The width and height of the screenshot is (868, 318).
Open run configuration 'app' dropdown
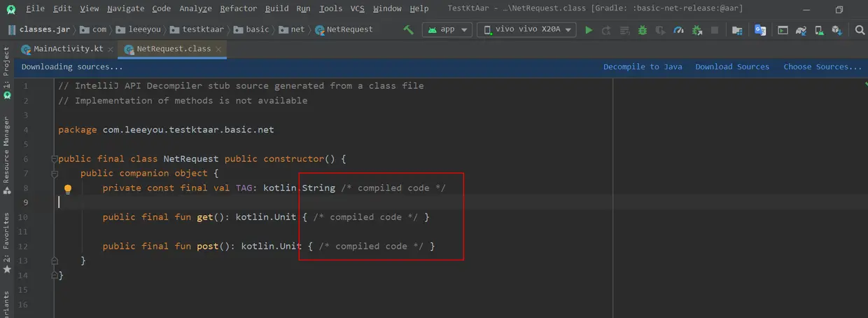pyautogui.click(x=447, y=29)
